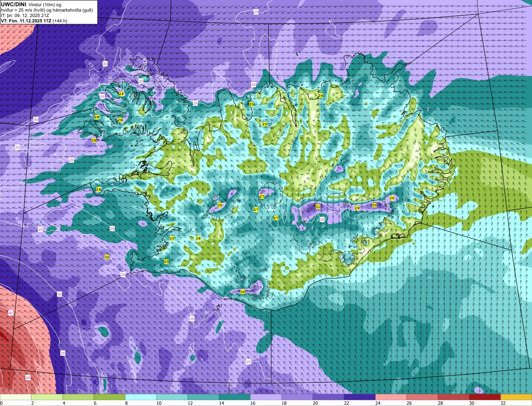This screenshot has height=406, width=532.
Task: Select the 20–22 m/s legend swatch
Action: [x=328, y=397]
